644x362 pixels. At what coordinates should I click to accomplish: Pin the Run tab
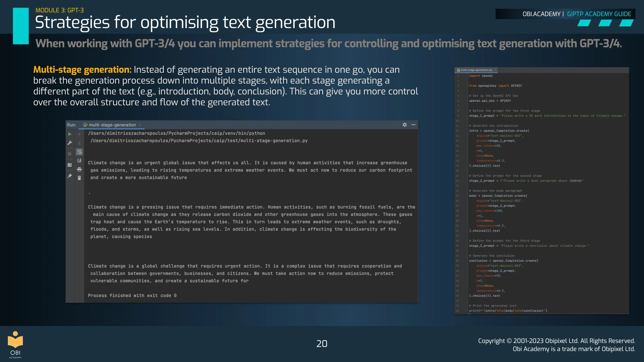pos(70,176)
